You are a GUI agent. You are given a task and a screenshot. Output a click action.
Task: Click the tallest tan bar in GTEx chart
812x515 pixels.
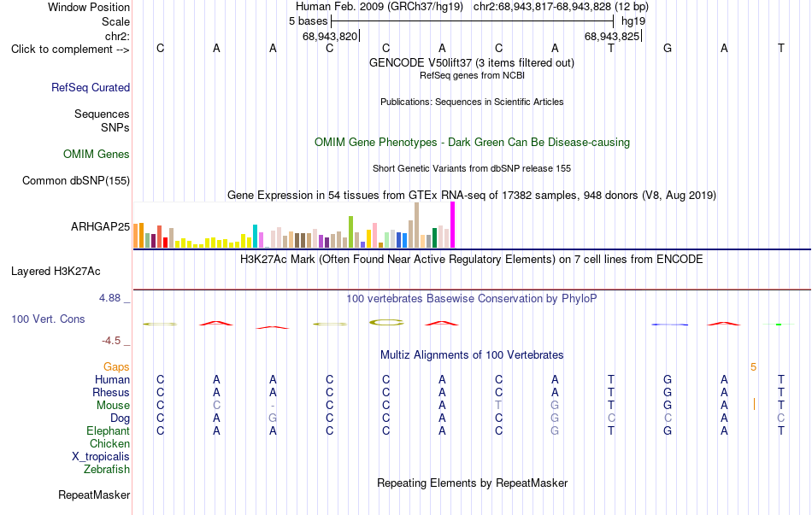click(x=416, y=225)
